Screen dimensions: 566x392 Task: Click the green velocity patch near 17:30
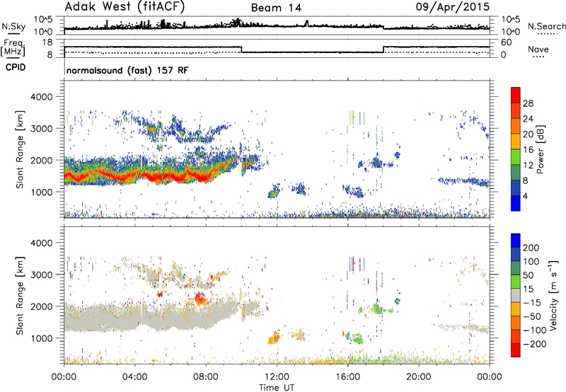point(377,309)
